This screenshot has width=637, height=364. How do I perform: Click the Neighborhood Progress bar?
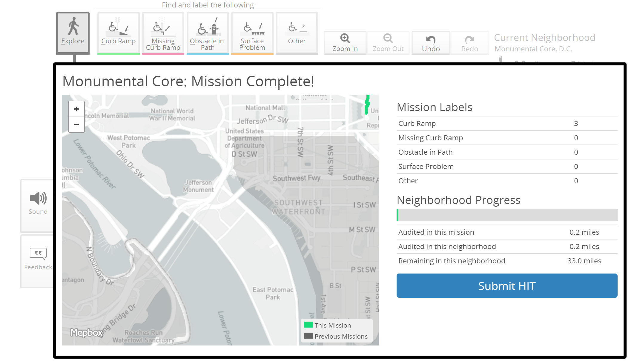coord(506,215)
